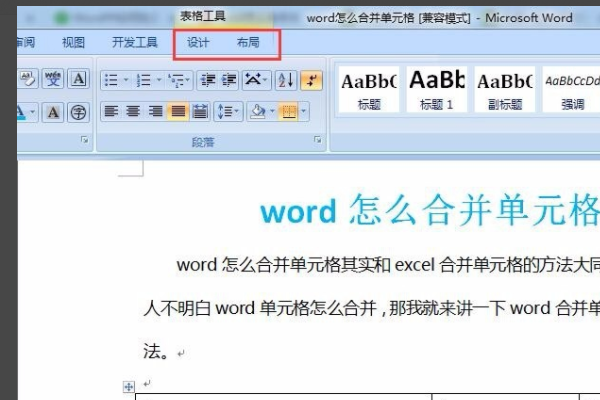Viewport: 600px width, 400px height.
Task: Switch to the 开发工具 tab
Action: tap(135, 42)
